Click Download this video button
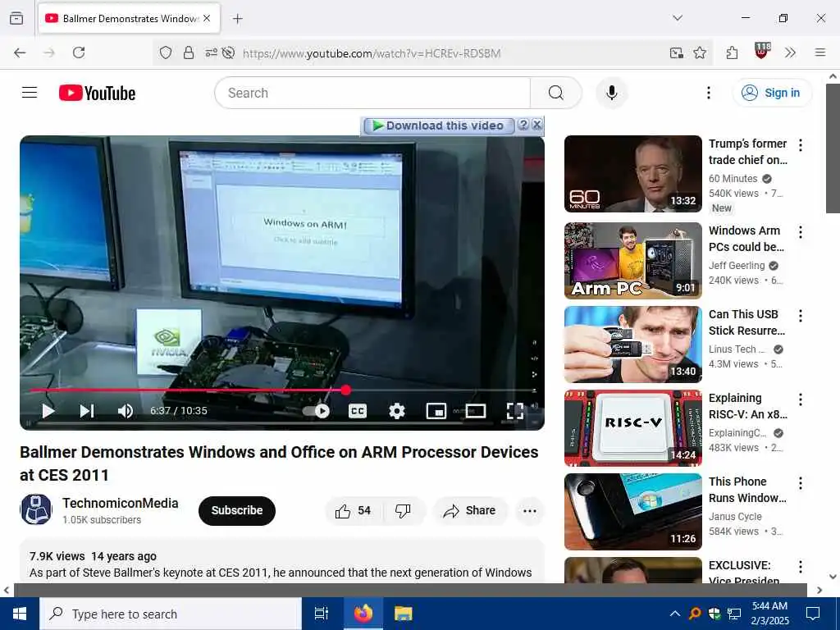 438,126
